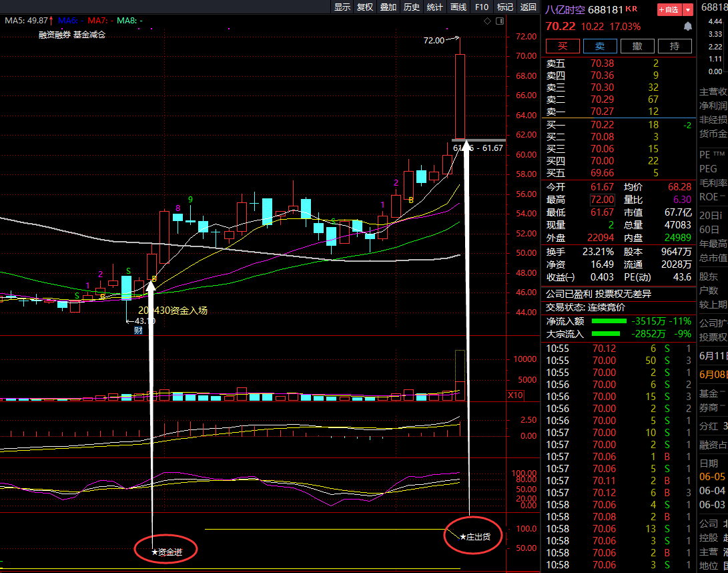The width and height of the screenshot is (728, 573).
Task: Click the 买一 price 70.22
Action: click(x=602, y=124)
